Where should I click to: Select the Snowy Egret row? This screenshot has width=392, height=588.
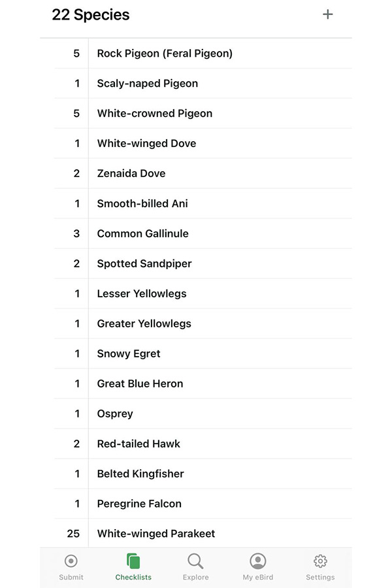tap(129, 354)
